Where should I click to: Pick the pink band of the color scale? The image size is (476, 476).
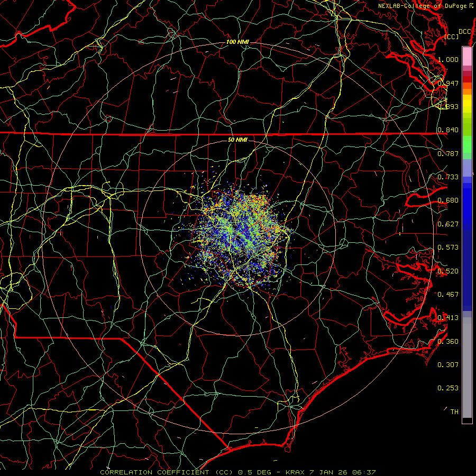coord(467,56)
